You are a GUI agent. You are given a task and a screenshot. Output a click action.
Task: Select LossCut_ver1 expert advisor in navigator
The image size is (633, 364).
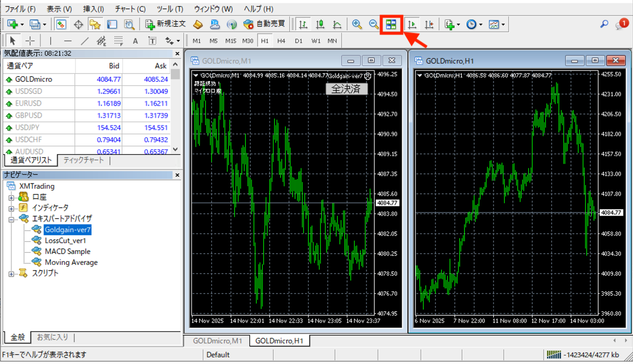coord(65,241)
